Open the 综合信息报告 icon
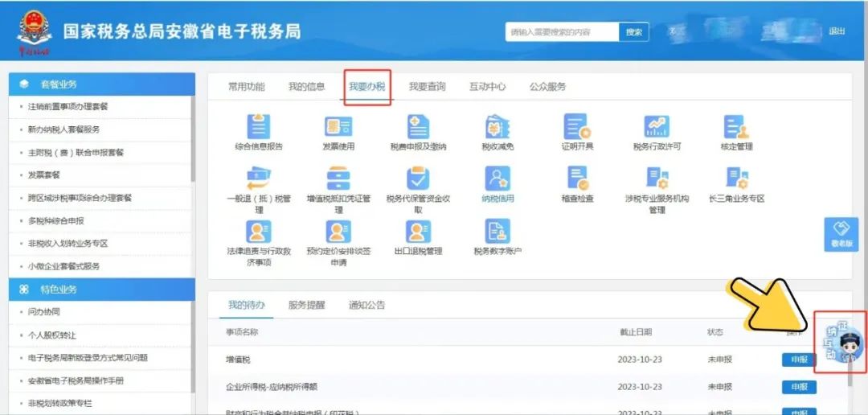 [x=258, y=128]
